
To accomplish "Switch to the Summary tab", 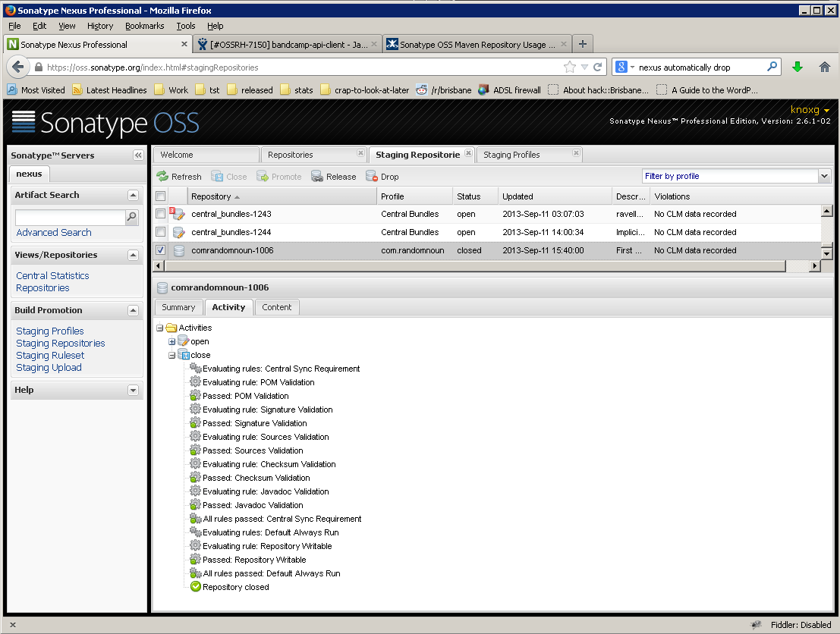I will click(x=178, y=307).
